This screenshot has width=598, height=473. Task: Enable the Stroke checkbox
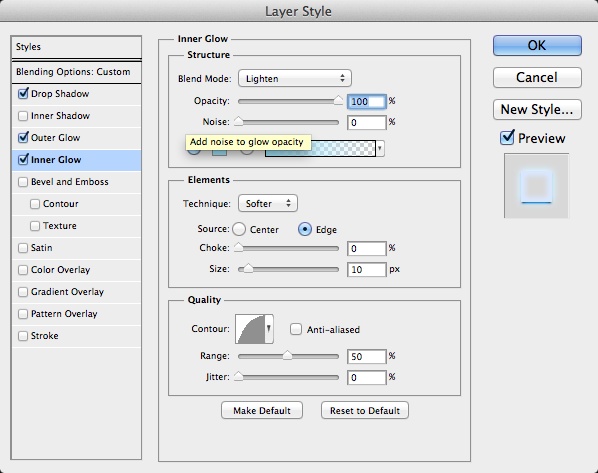pos(23,336)
